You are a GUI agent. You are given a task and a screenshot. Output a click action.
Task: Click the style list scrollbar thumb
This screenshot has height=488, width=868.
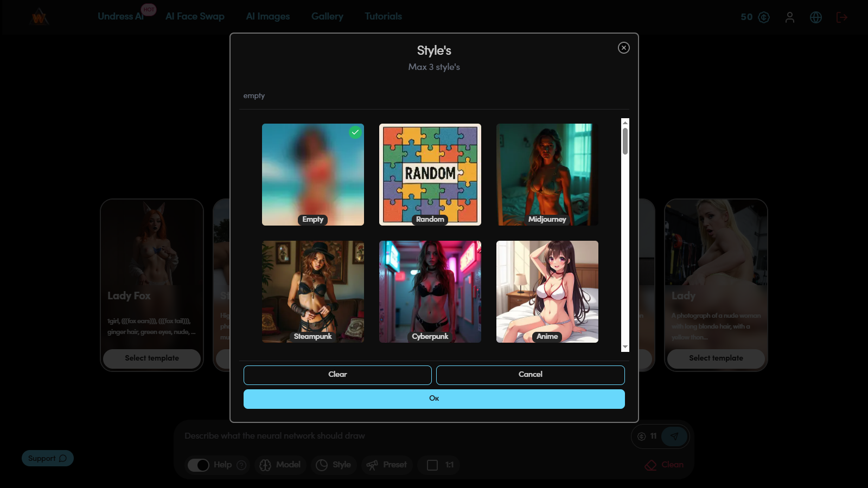[x=625, y=141]
